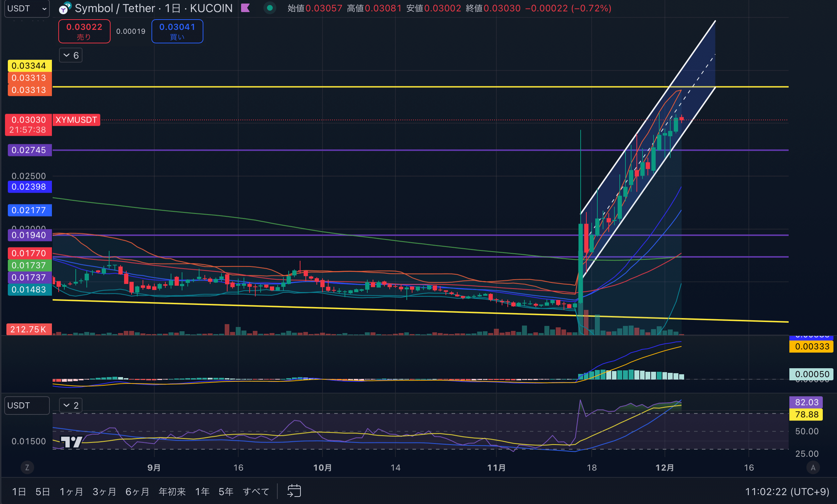This screenshot has width=837, height=504.
Task: Click the 9月 date label on axis
Action: coord(154,468)
